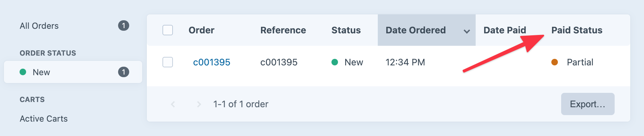Screen dimensions: 644x136
Task: Open order c001395 link
Action: click(211, 62)
